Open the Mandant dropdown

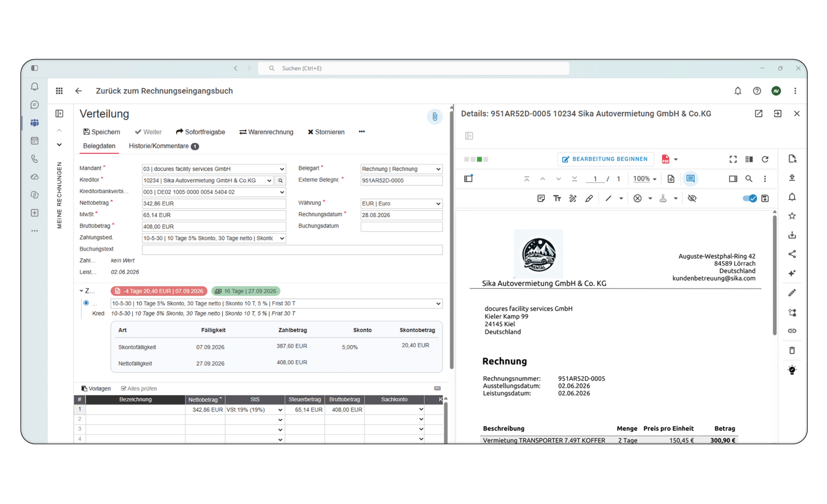pyautogui.click(x=214, y=169)
